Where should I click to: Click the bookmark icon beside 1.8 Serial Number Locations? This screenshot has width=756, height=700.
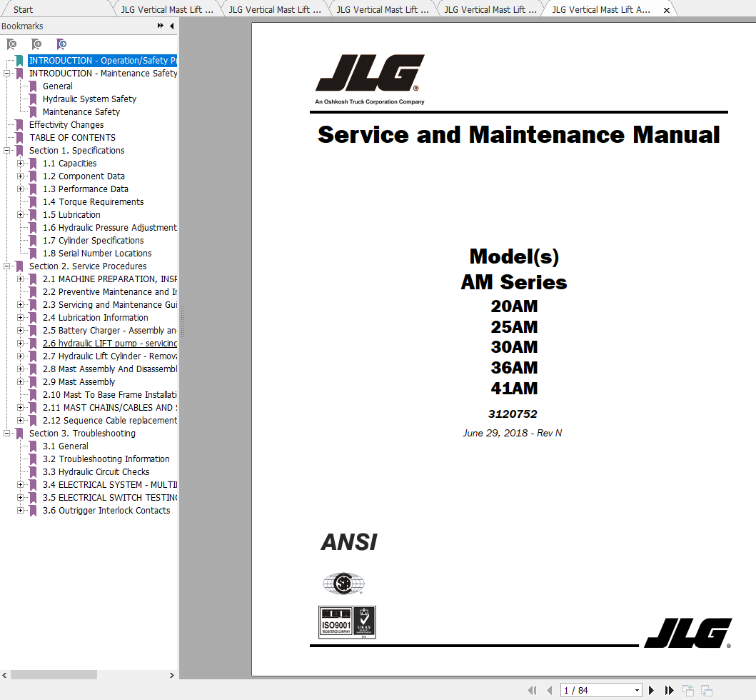click(x=33, y=254)
